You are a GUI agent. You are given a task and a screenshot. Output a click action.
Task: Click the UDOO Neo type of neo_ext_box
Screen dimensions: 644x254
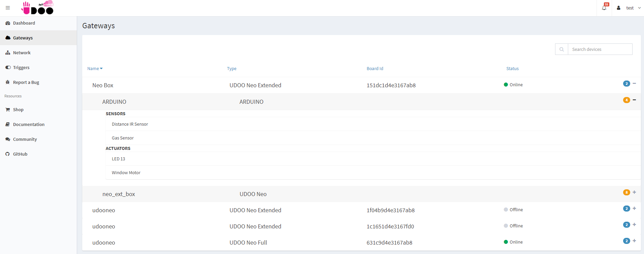point(253,194)
